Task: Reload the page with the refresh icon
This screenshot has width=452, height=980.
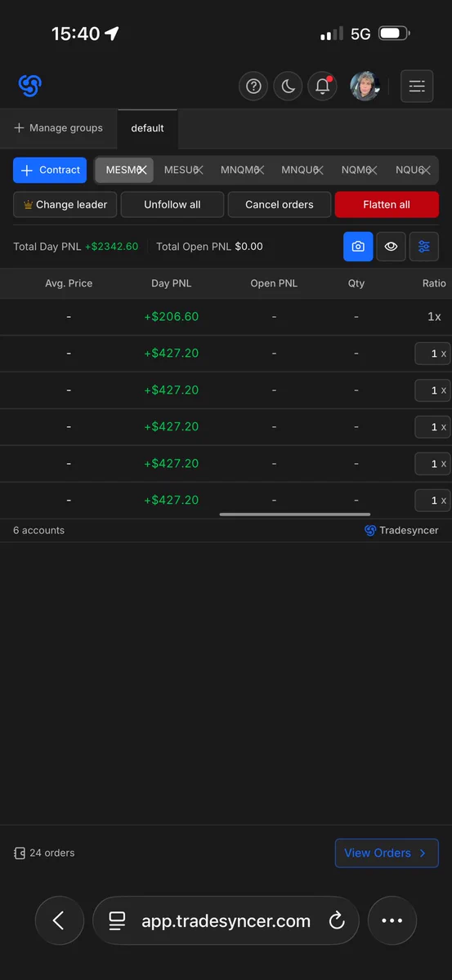Action: [336, 921]
